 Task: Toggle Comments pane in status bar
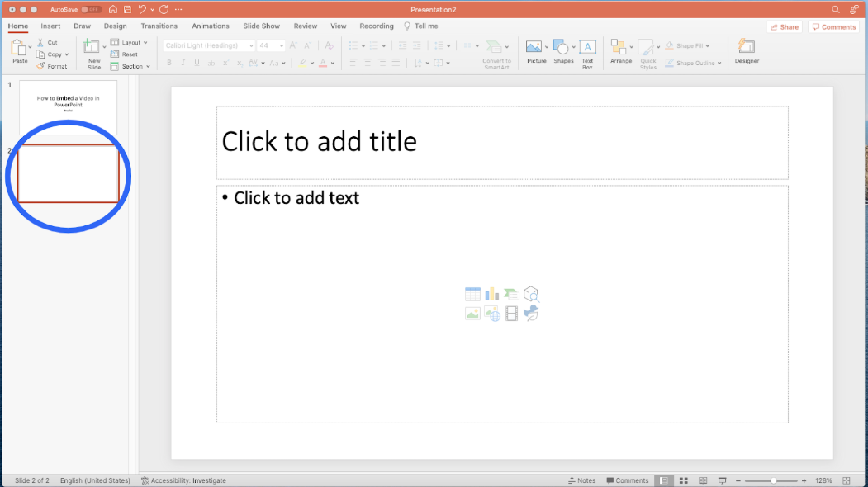pyautogui.click(x=627, y=480)
